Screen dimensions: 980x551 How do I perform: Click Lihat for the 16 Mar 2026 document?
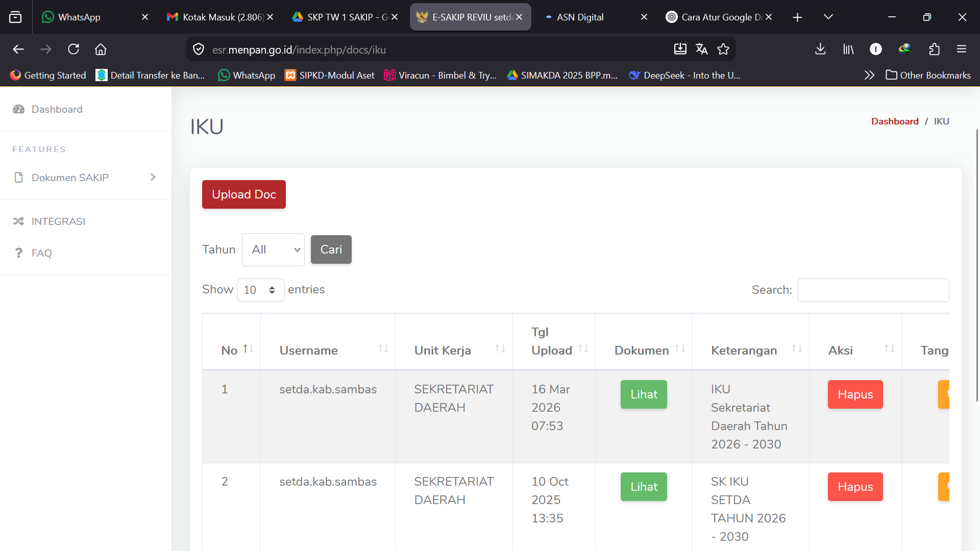click(644, 394)
